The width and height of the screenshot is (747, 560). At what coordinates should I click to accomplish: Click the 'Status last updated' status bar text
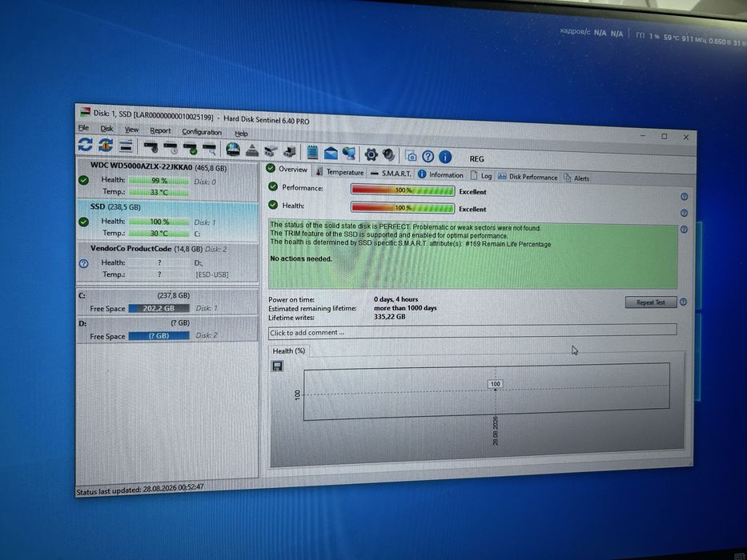point(140,489)
